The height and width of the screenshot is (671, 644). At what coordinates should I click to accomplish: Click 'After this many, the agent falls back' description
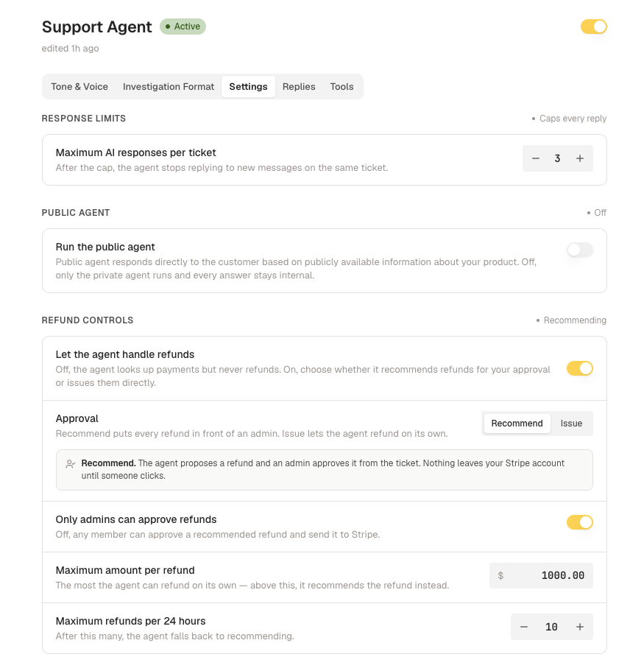coord(175,636)
